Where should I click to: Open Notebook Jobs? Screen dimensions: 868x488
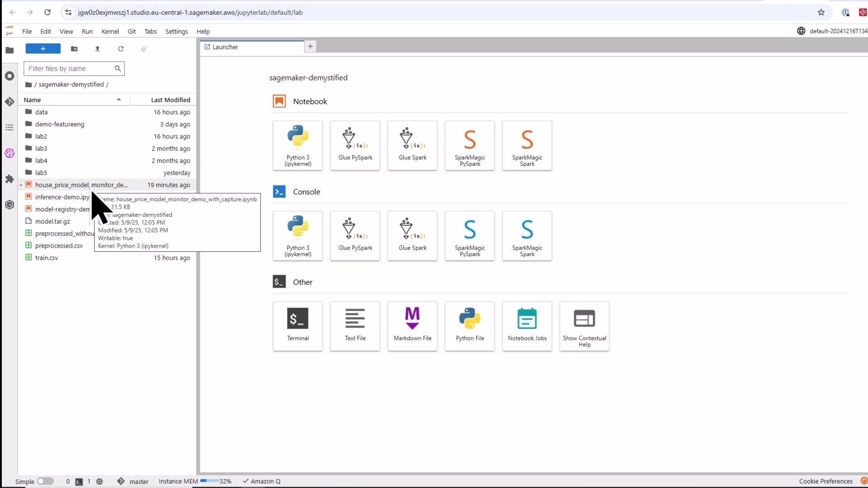(x=527, y=326)
